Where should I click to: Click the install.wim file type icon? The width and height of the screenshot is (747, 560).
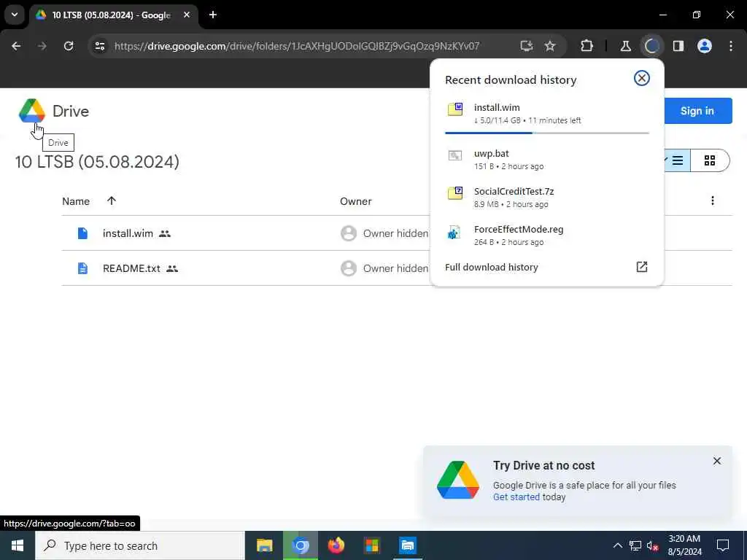pos(83,233)
